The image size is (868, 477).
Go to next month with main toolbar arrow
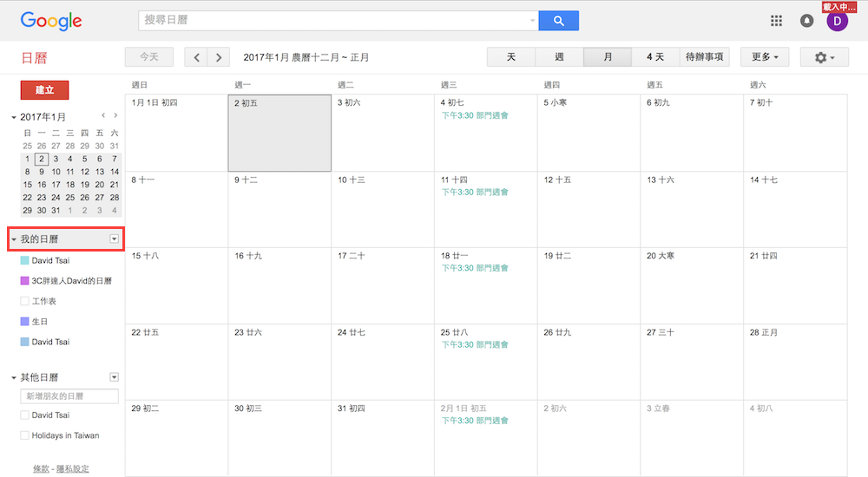pyautogui.click(x=219, y=57)
